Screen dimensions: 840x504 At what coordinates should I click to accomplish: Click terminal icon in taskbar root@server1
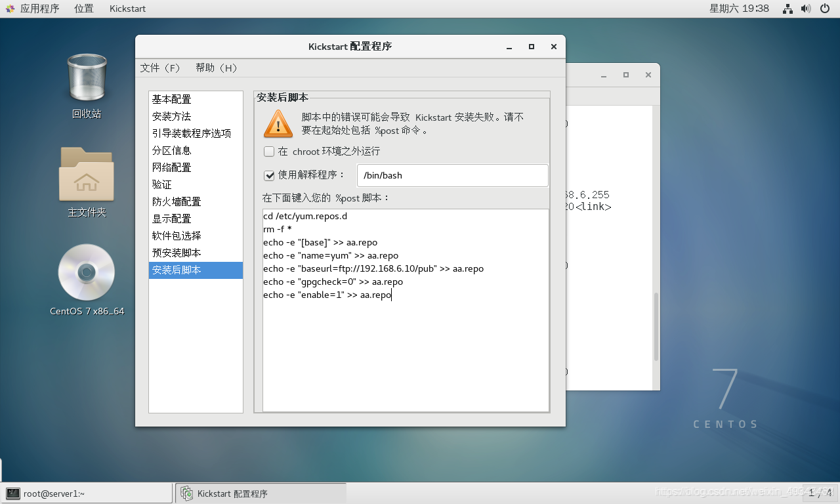[x=12, y=493]
